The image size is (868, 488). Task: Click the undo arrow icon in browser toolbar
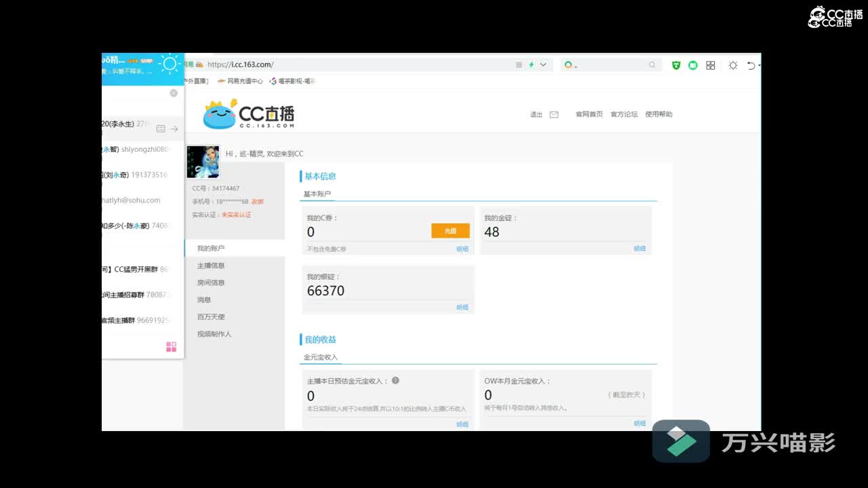pos(751,65)
